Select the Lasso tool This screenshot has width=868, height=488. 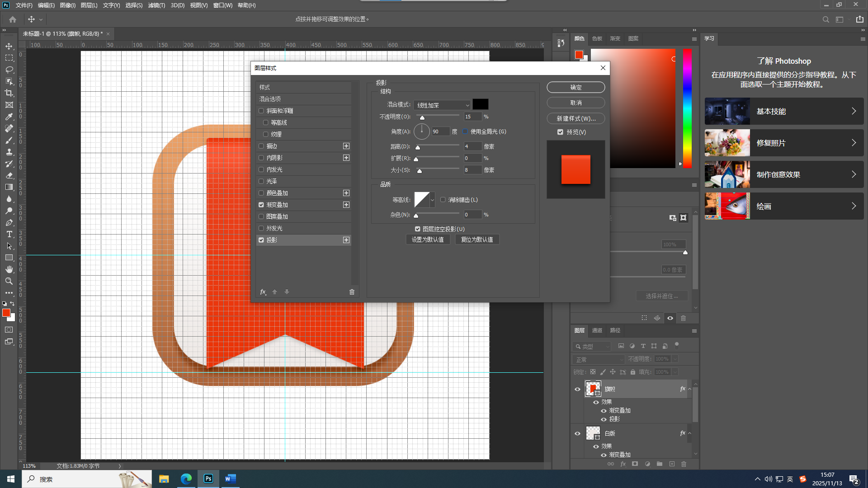(x=9, y=70)
